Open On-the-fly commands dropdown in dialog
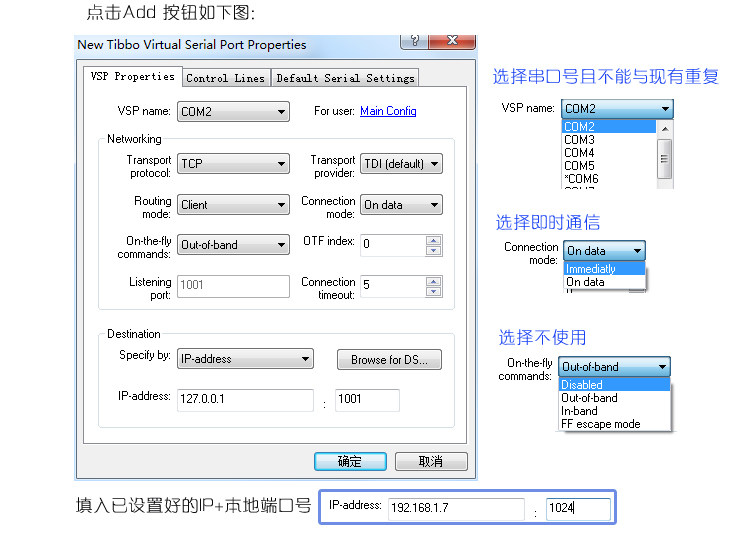Viewport: 750px width, 534px height. [233, 245]
